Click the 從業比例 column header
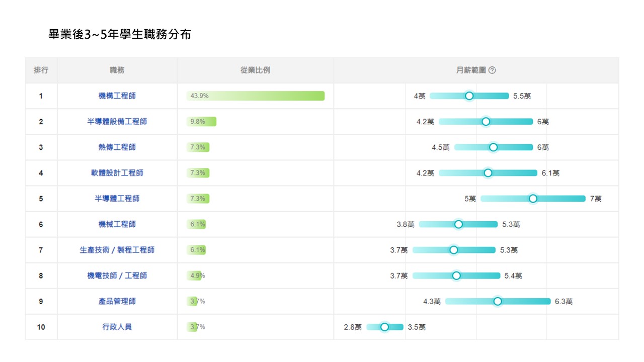This screenshot has height=362, width=644. tap(255, 70)
